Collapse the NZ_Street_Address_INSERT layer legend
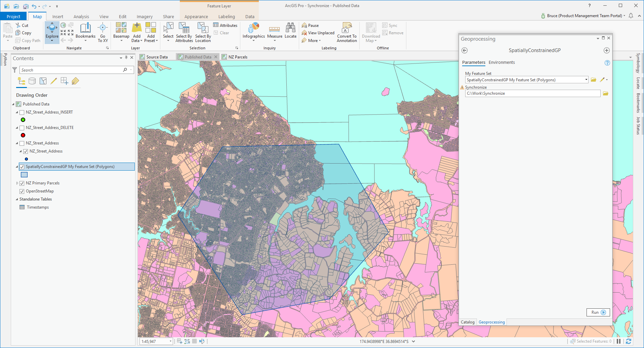Screen dimensions: 644x348 (17, 113)
